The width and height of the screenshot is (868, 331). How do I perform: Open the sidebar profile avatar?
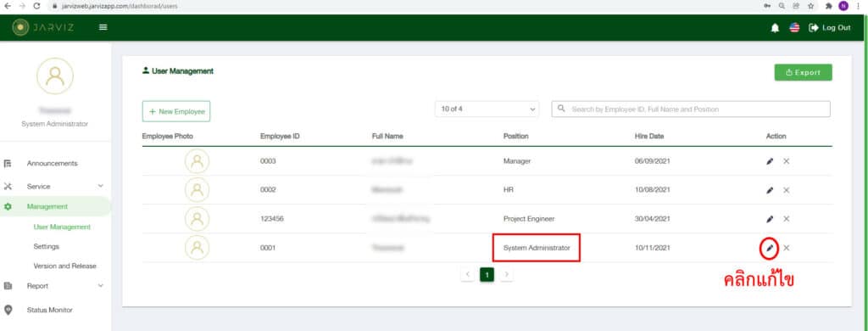pos(55,76)
